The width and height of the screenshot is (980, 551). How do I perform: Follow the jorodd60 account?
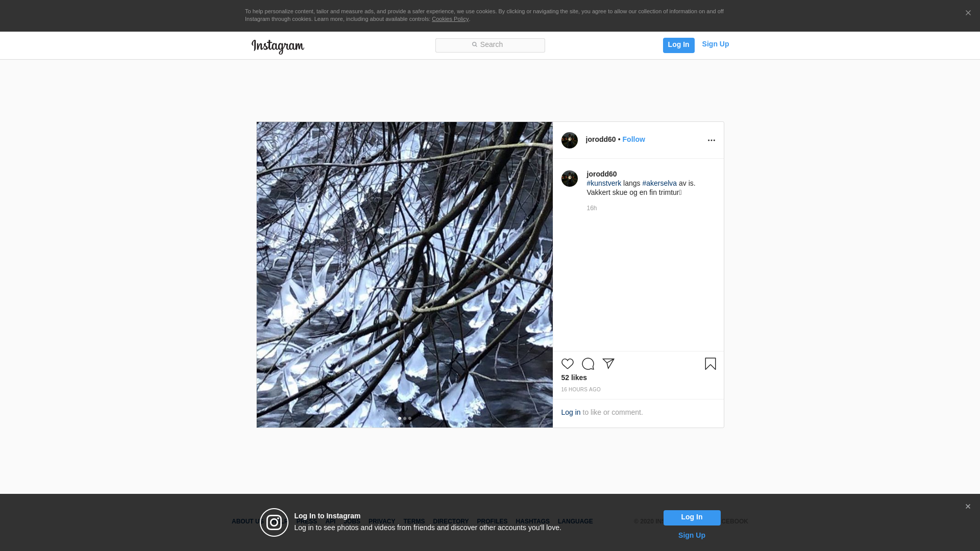[x=633, y=139]
